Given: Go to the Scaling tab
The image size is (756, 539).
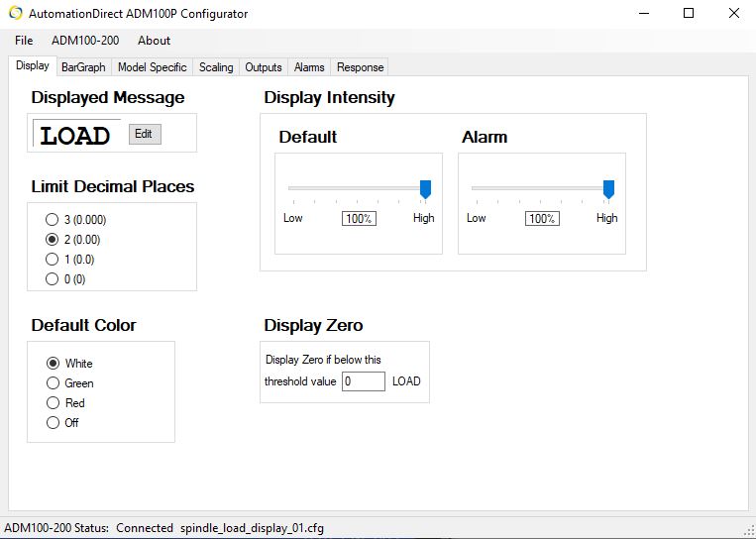Looking at the screenshot, I should [216, 67].
